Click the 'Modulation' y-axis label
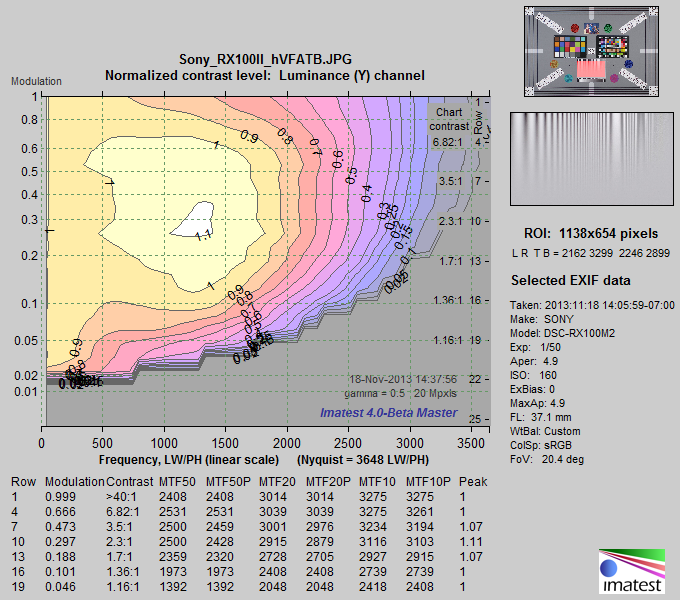Screen dimensions: 680x600 point(36,81)
